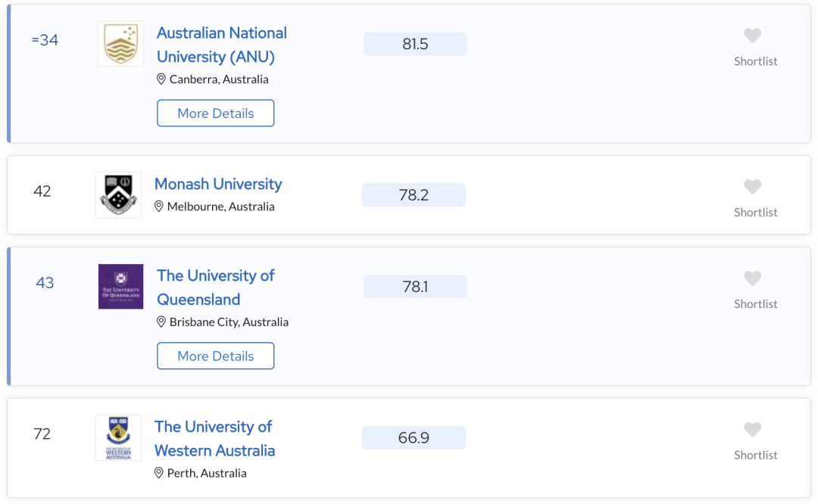This screenshot has width=818, height=504.
Task: Click location pin beside Canberra, Australia
Action: click(161, 79)
